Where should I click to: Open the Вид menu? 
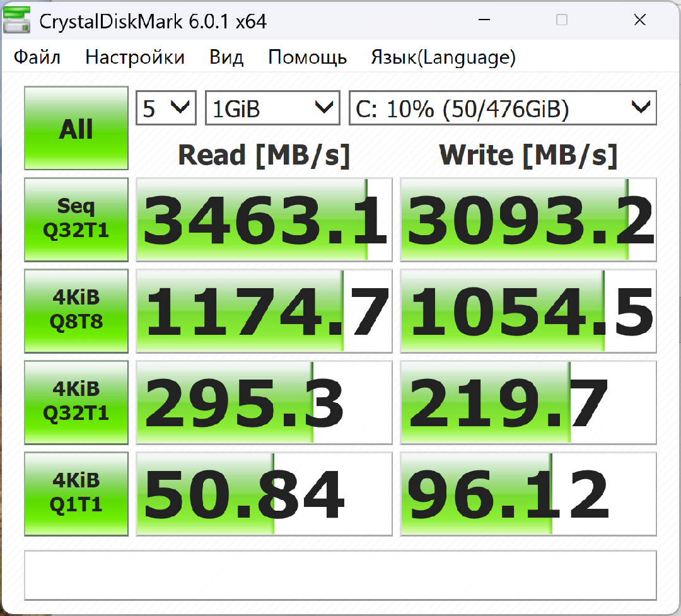[x=226, y=57]
